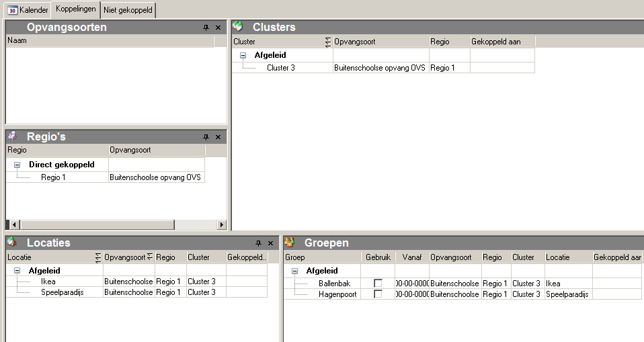
Task: Collapse Afgeleid group in Locaties
Action: pos(17,271)
